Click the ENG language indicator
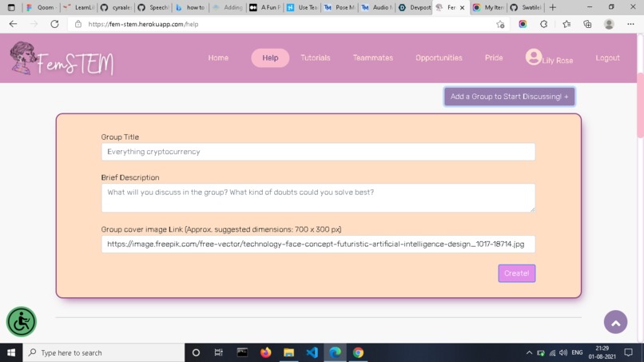 (577, 352)
